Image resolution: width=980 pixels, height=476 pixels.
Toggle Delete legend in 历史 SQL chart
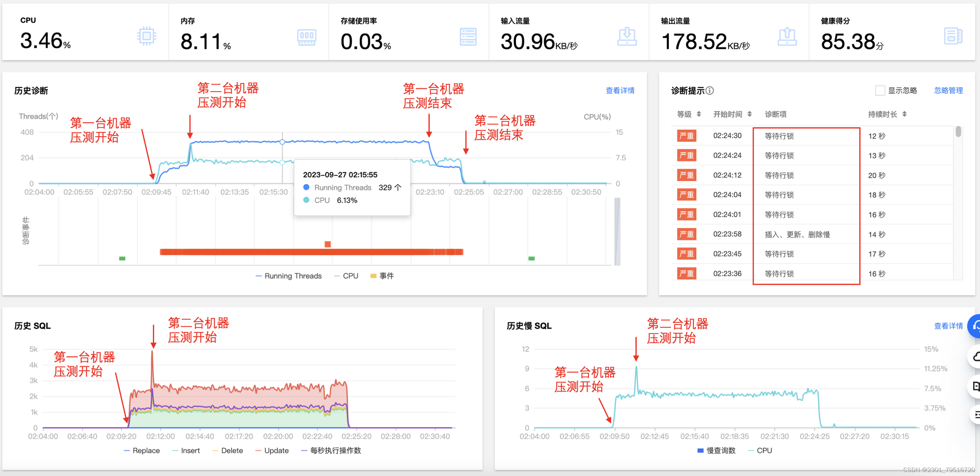click(x=228, y=450)
